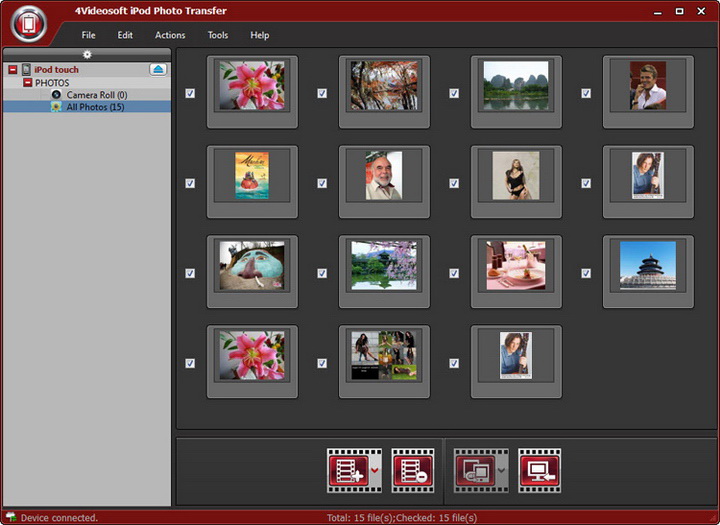720x525 pixels.
Task: Click the Transfer to computer button
Action: [x=540, y=471]
